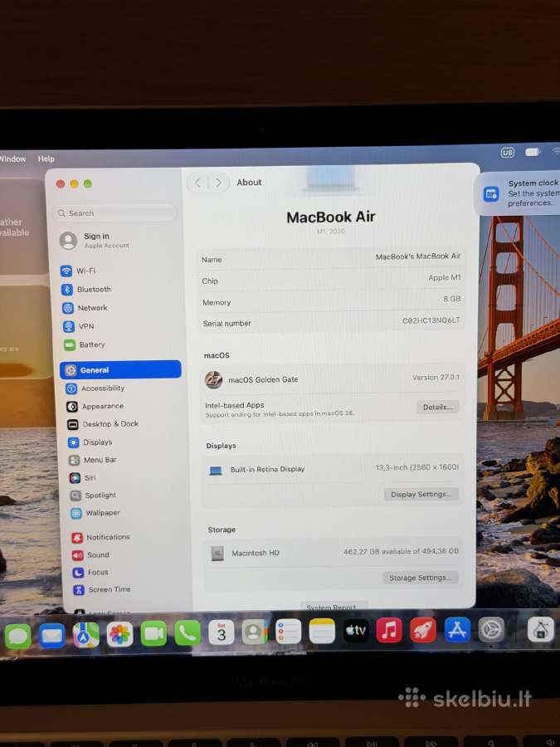Open Accessibility settings
The image size is (560, 747).
click(x=95, y=388)
